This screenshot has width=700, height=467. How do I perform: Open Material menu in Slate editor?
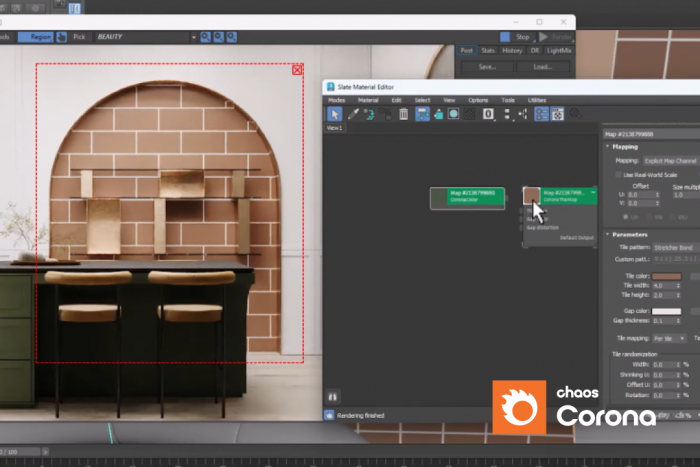click(x=368, y=100)
